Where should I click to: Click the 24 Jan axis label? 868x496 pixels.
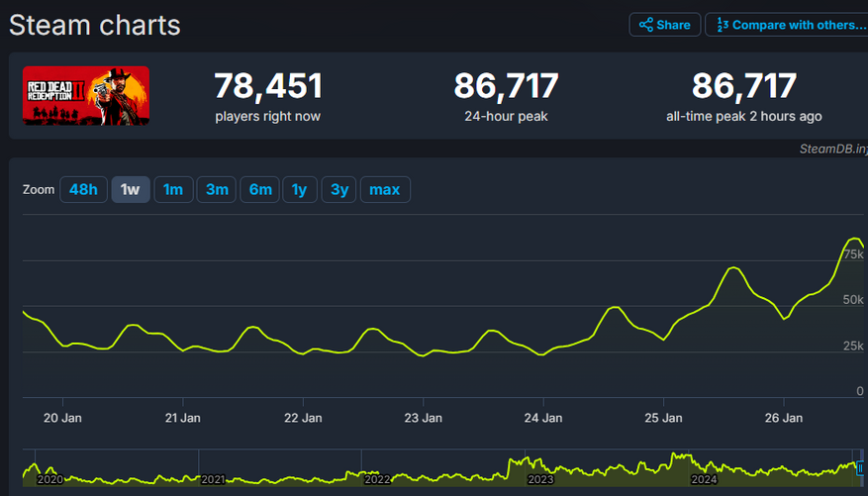coord(543,418)
